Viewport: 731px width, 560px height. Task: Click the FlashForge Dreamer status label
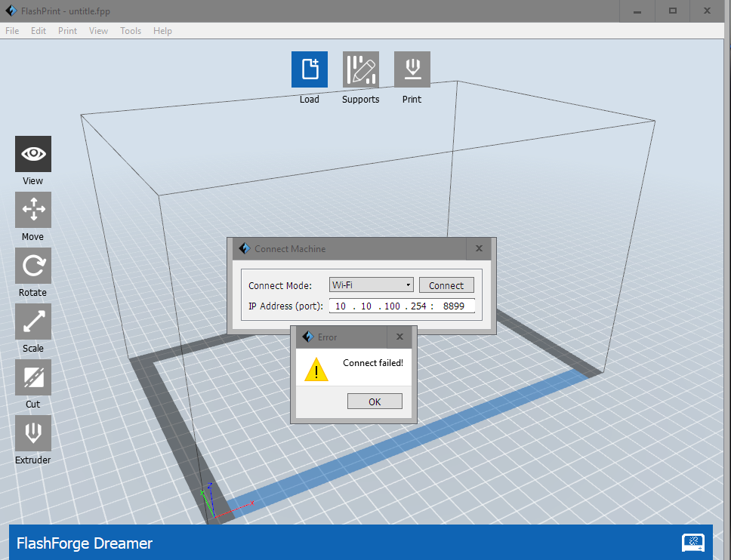[x=85, y=543]
